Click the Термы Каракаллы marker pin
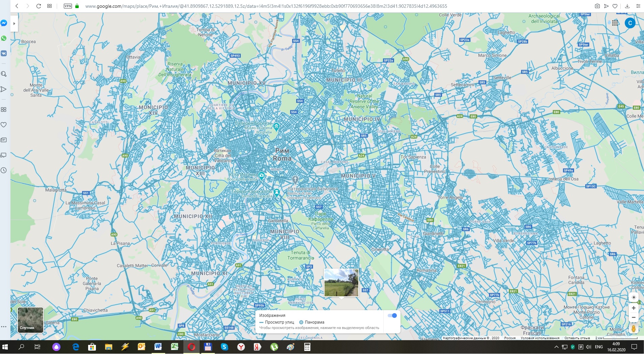 [277, 193]
